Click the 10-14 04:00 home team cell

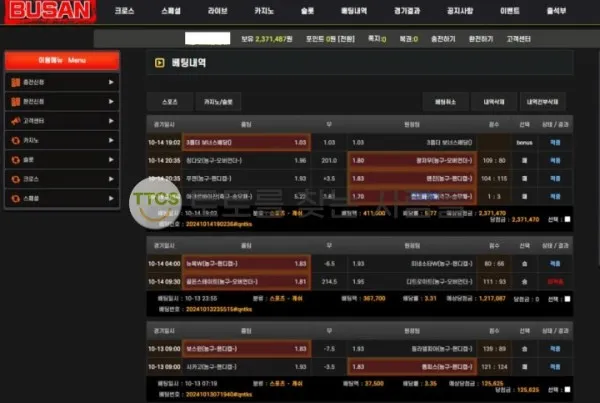(246, 264)
